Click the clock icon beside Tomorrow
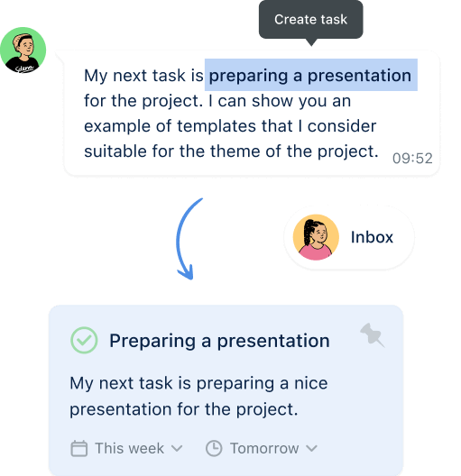This screenshot has width=461, height=476. pos(214,448)
